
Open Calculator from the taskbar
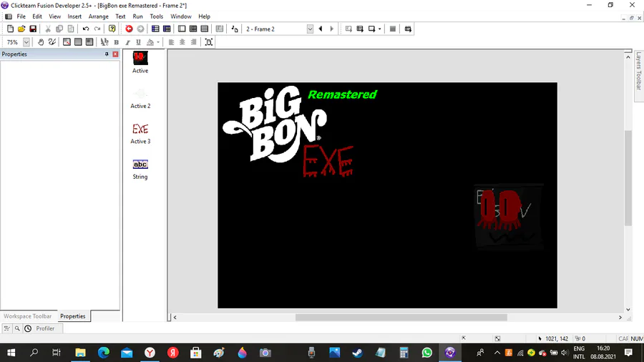pyautogui.click(x=404, y=353)
